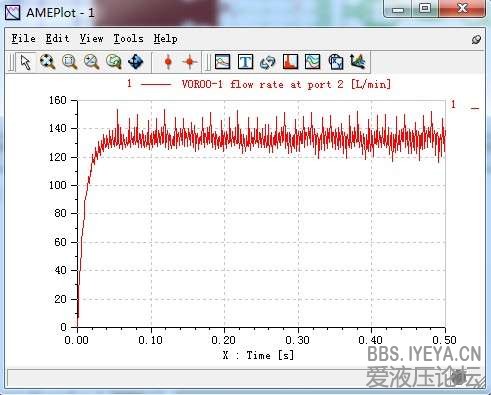Viewport: 491px width, 395px height.
Task: Open the File menu
Action: pos(23,39)
